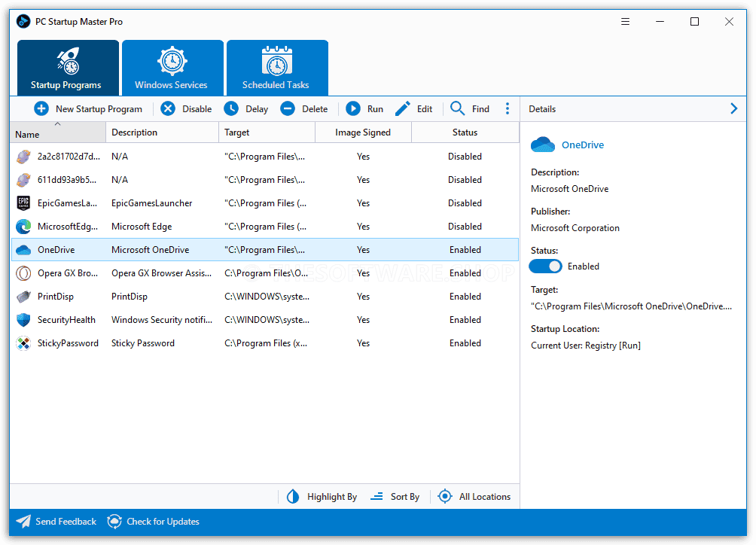The image size is (756, 545).
Task: Click the Epic Games launcher icon
Action: pyautogui.click(x=23, y=203)
